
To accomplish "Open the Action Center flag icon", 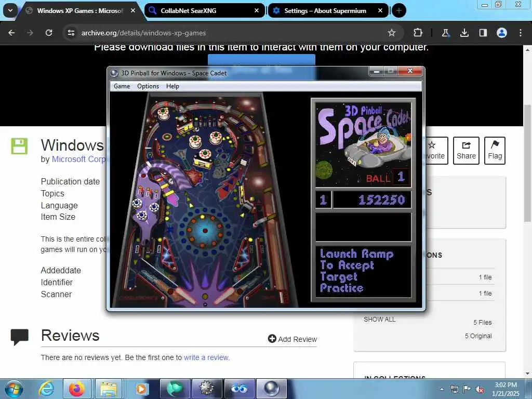I will (467, 389).
